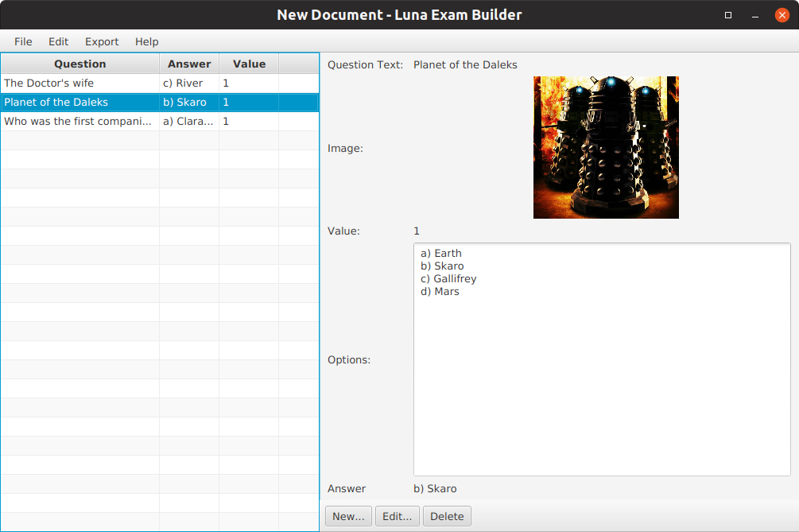
Task: Open the Edit menu
Action: (x=58, y=42)
